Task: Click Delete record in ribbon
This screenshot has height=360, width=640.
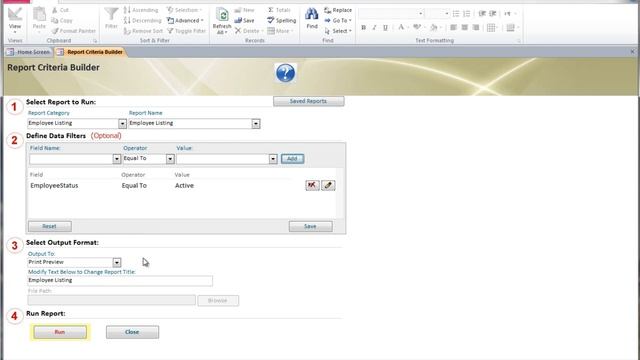Action: click(249, 31)
